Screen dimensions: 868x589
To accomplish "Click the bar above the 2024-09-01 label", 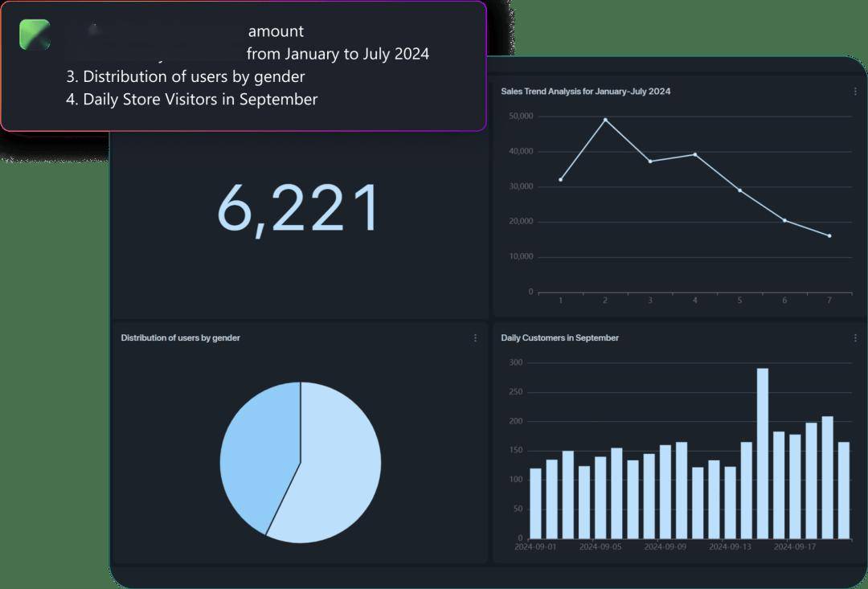I will click(x=535, y=503).
